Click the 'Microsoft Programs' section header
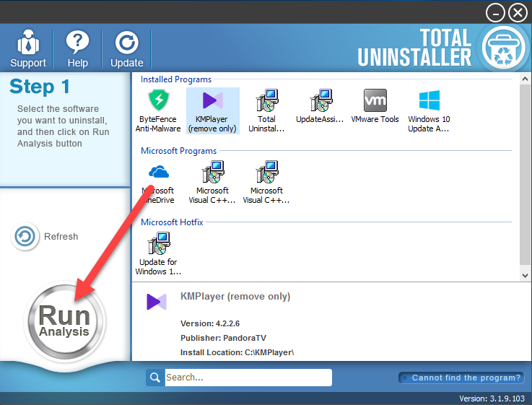The width and height of the screenshot is (532, 405). pos(178,151)
